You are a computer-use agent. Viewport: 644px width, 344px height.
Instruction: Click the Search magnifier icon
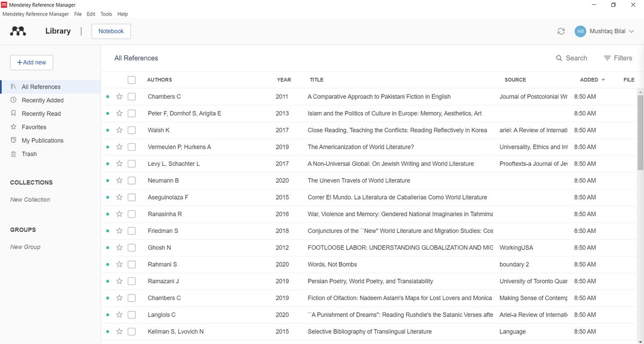pyautogui.click(x=559, y=58)
